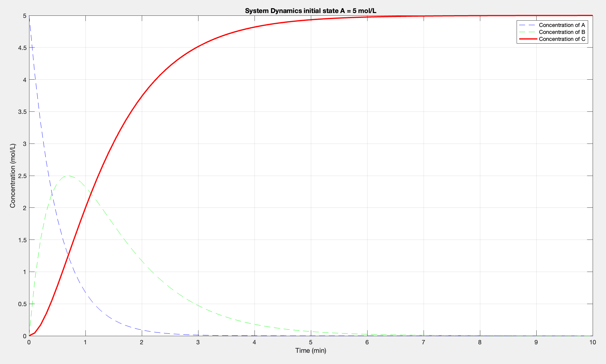Click x-axis tick label 2
This screenshot has width=606, height=364.
point(142,342)
